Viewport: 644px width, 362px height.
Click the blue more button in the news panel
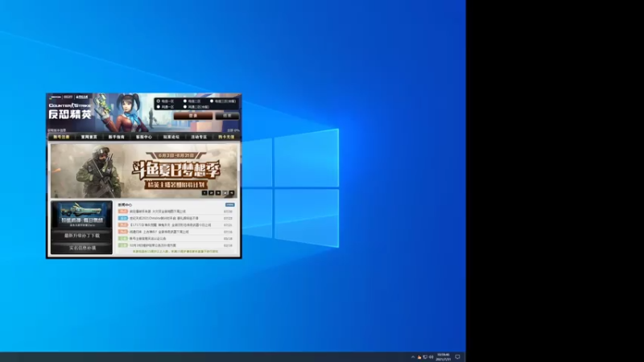230,205
